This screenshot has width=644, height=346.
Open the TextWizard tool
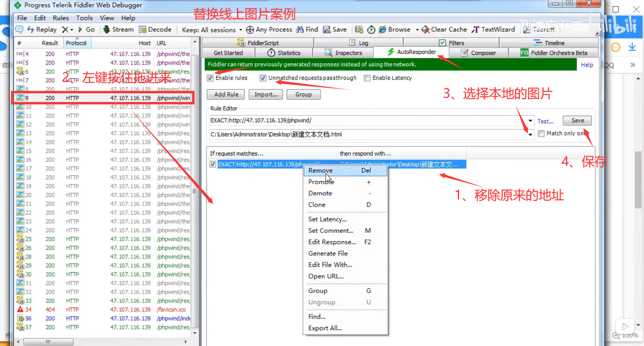(493, 29)
